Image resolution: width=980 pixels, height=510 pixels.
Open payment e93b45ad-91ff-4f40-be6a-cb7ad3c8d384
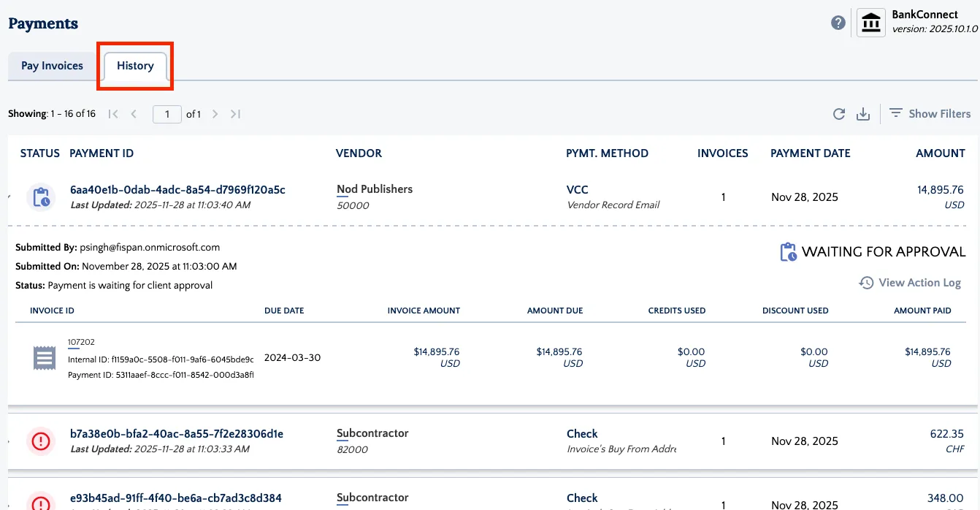176,498
